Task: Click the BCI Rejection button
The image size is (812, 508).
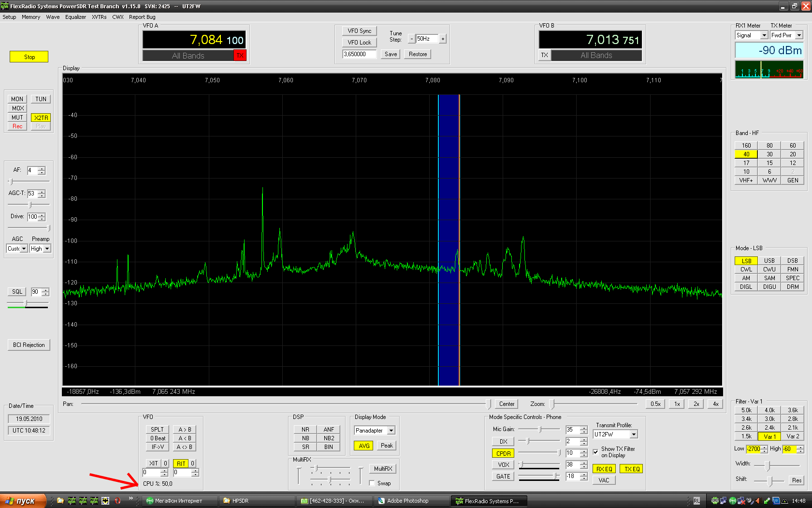Action: (x=29, y=345)
